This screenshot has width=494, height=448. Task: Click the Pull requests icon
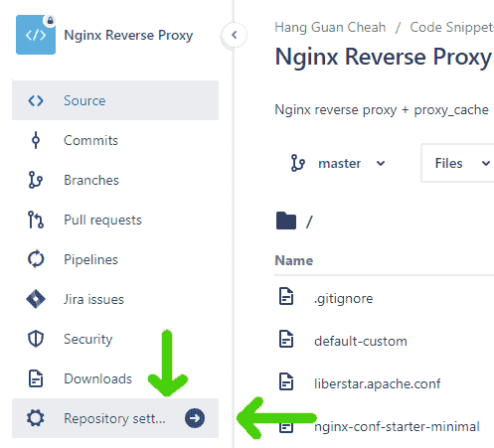pyautogui.click(x=36, y=220)
